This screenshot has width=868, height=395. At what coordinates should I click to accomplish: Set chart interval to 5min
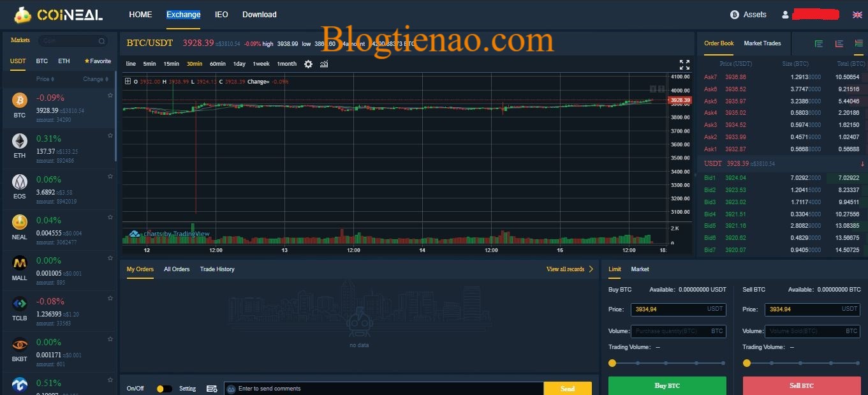pyautogui.click(x=149, y=64)
